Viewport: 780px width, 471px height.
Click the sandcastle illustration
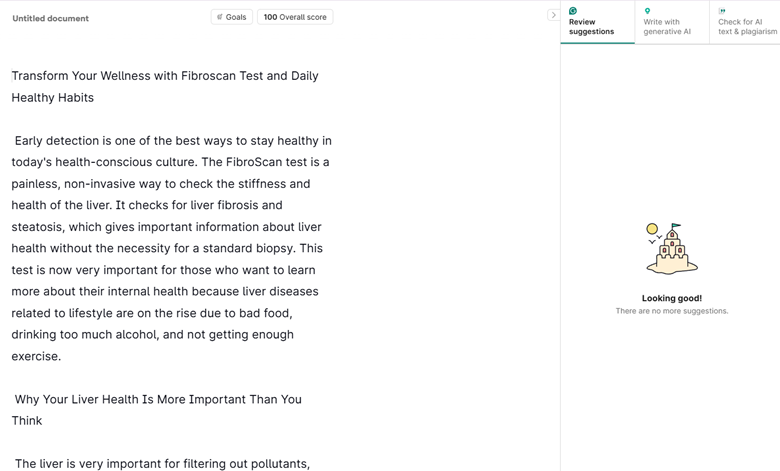671,250
